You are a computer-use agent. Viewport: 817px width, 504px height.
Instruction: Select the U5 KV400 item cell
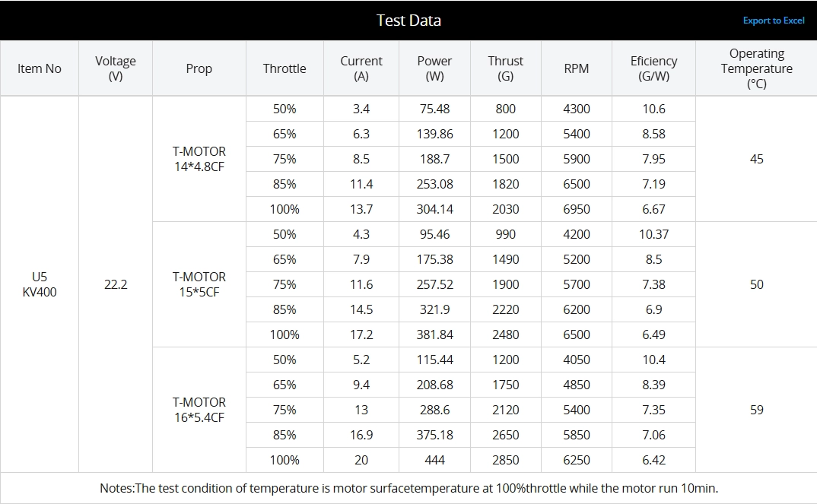pos(40,284)
